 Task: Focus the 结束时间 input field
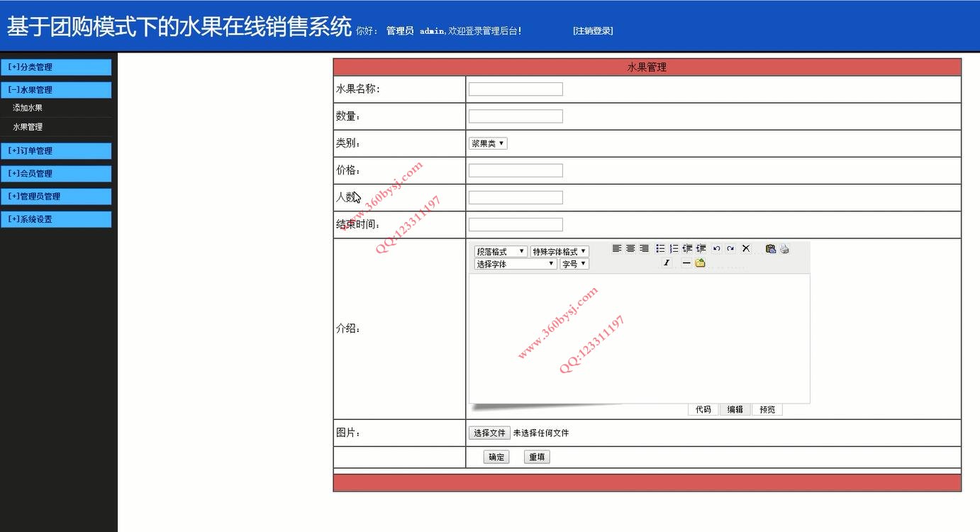coord(516,225)
